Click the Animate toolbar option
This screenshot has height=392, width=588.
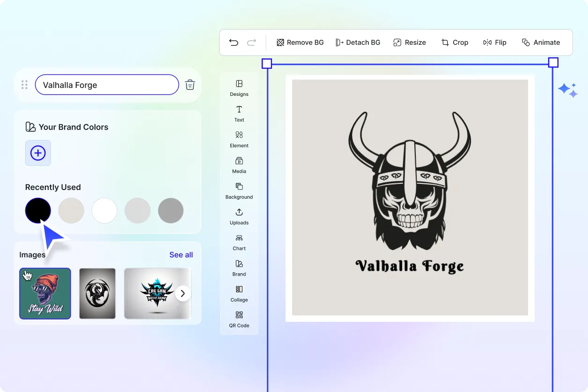541,43
